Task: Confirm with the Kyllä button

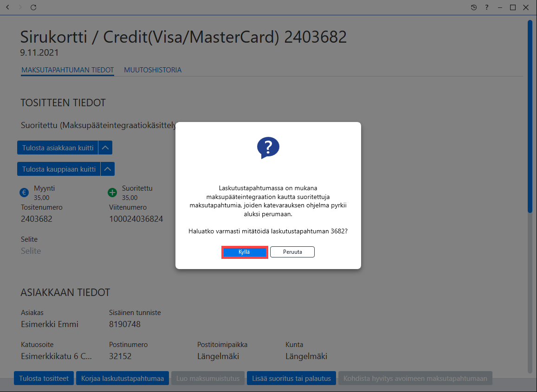Action: [244, 252]
